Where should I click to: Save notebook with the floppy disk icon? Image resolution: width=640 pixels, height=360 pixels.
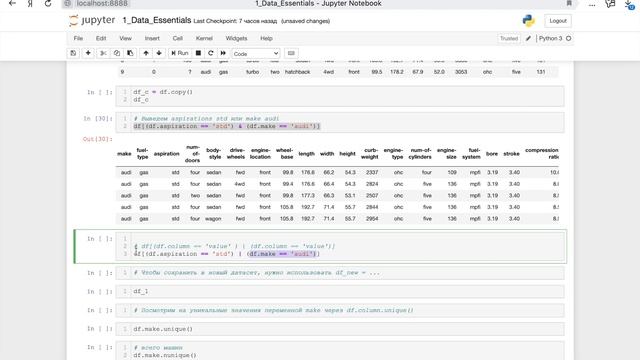pos(73,53)
